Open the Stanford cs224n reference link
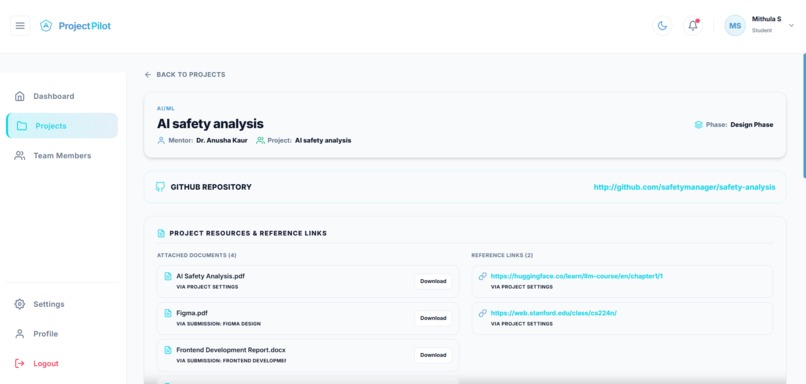Image resolution: width=806 pixels, height=384 pixels. 554,313
